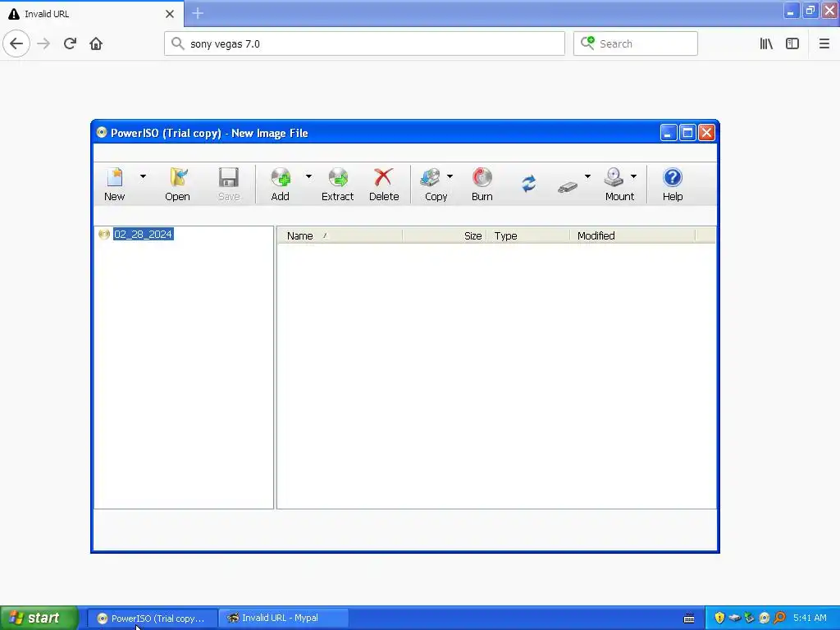Sort by the Type column header
The image size is (840, 630).
click(528, 235)
